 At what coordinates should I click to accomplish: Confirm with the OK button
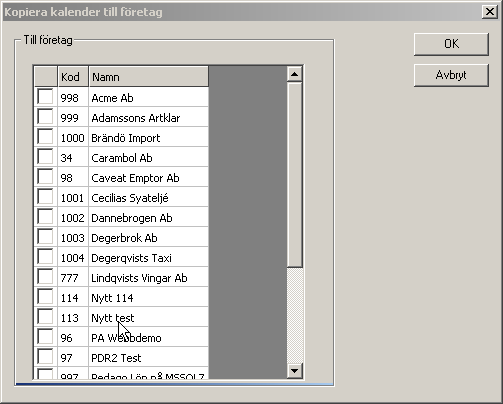(x=451, y=44)
